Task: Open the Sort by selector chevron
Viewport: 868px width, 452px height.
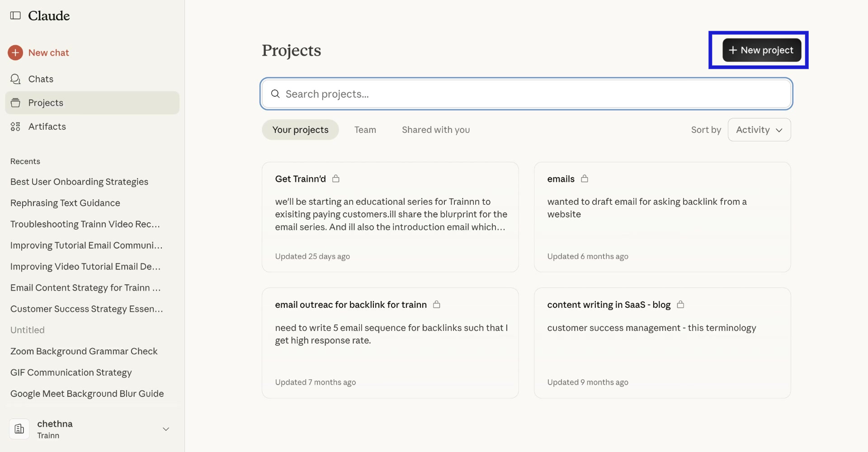Action: 779,130
